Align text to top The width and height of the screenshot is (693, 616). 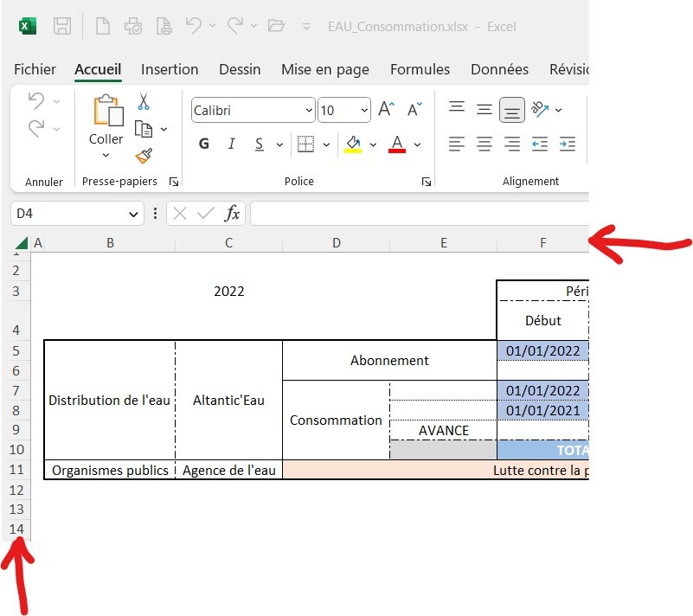tap(457, 109)
